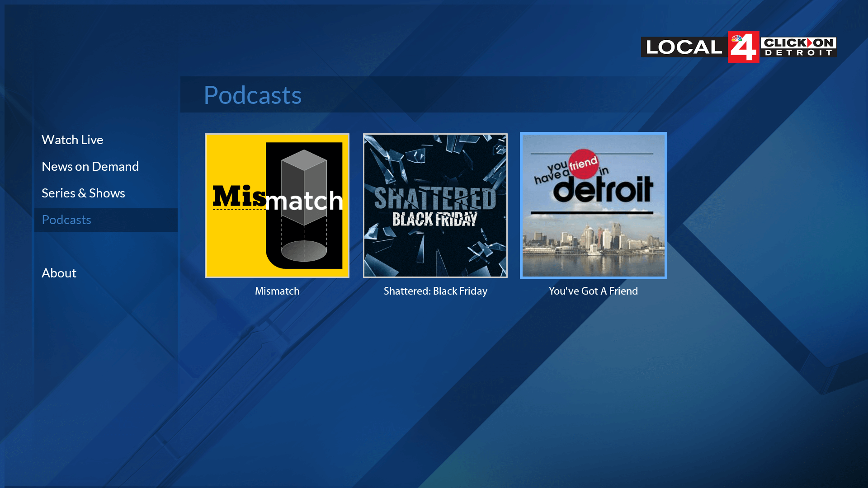Click the NBC peacock icon

pos(737,38)
